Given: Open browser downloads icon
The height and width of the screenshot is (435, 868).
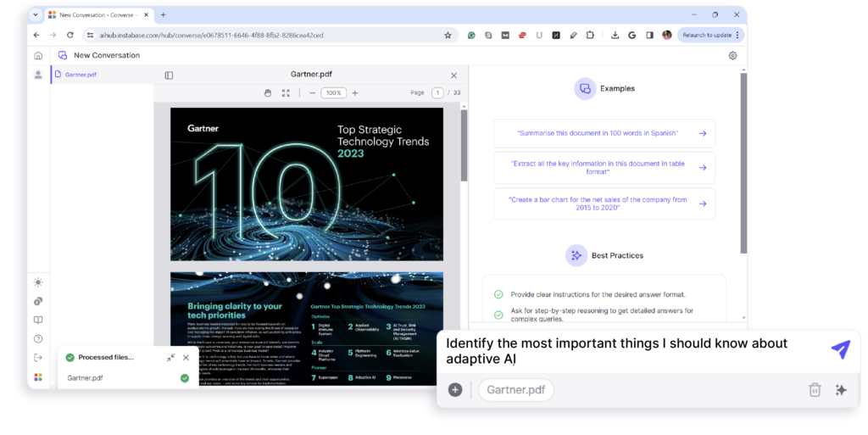Looking at the screenshot, I should [x=615, y=35].
